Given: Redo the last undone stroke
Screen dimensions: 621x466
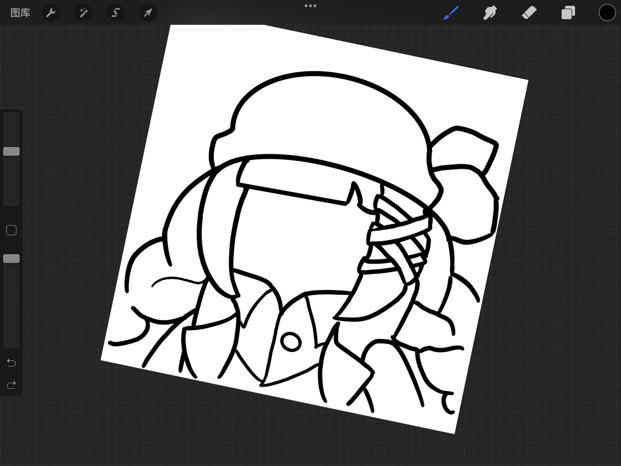Looking at the screenshot, I should point(11,385).
